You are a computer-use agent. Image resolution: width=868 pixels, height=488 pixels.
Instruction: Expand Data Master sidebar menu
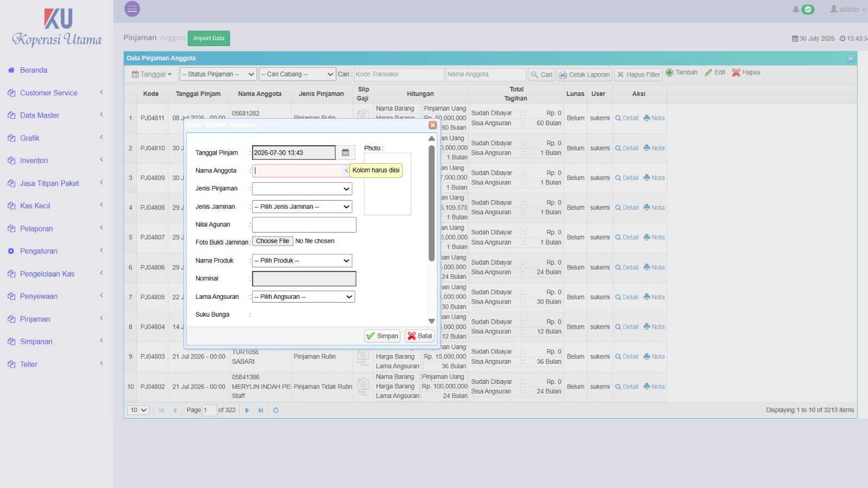56,115
